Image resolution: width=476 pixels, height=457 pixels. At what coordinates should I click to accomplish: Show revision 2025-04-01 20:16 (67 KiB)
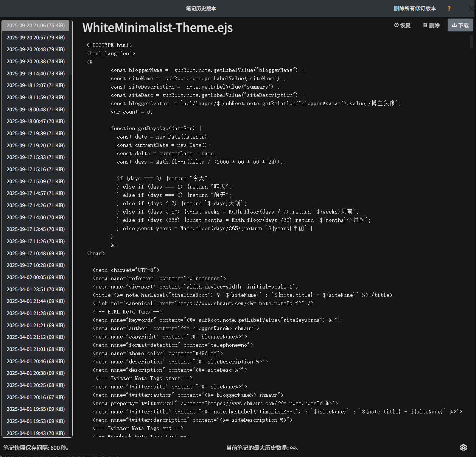tap(36, 397)
